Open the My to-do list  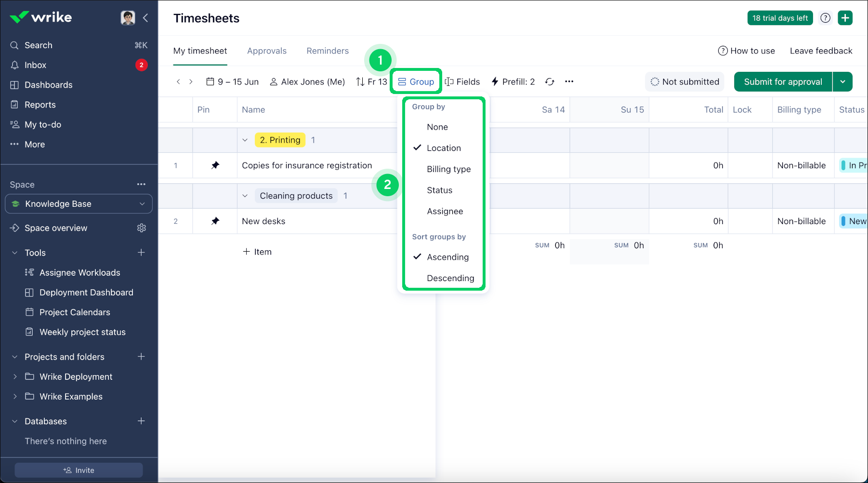pyautogui.click(x=42, y=124)
